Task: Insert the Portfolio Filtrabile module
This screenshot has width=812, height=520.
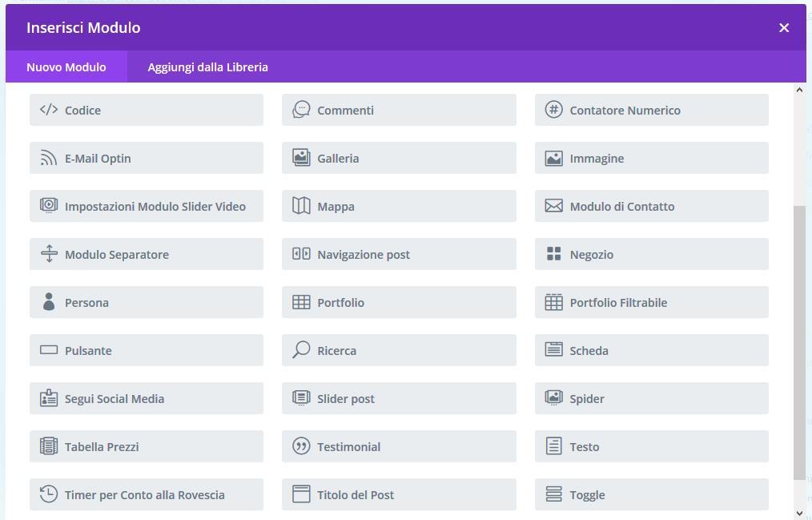Action: coord(651,302)
